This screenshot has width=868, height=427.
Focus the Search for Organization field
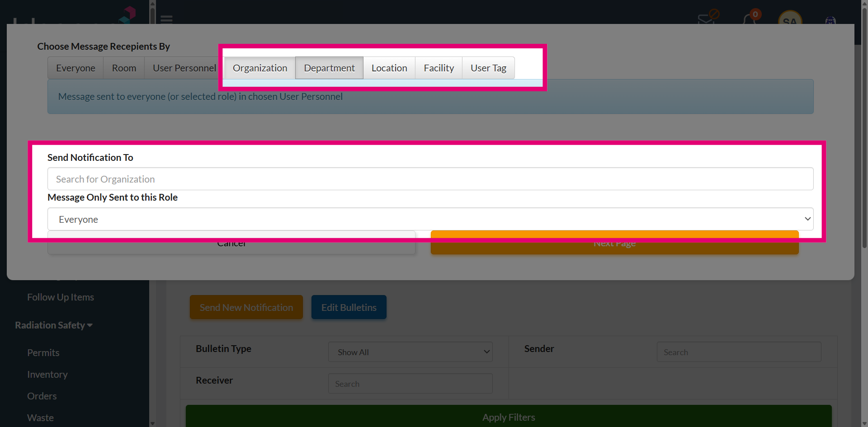click(x=430, y=179)
